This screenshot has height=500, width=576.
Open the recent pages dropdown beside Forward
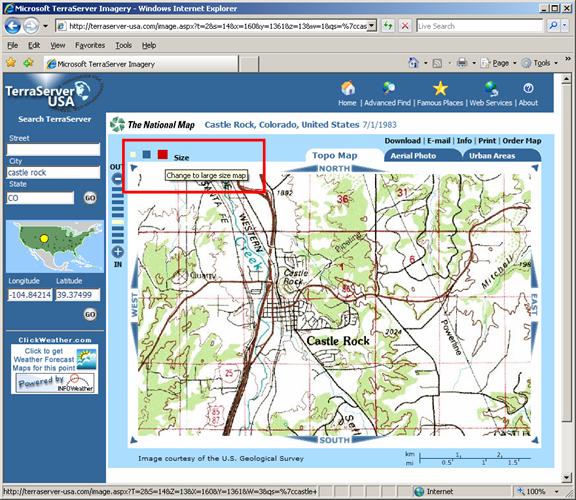pyautogui.click(x=46, y=26)
